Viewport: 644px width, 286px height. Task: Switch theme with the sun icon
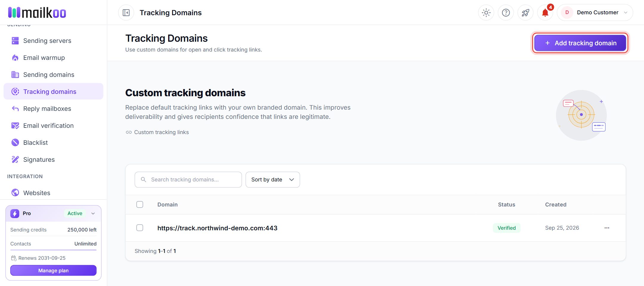[486, 13]
